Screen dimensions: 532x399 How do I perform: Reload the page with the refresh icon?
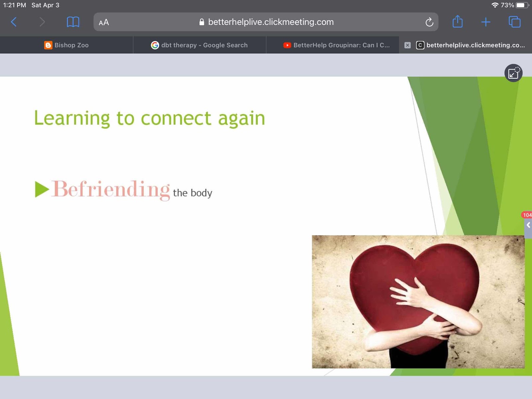point(429,22)
